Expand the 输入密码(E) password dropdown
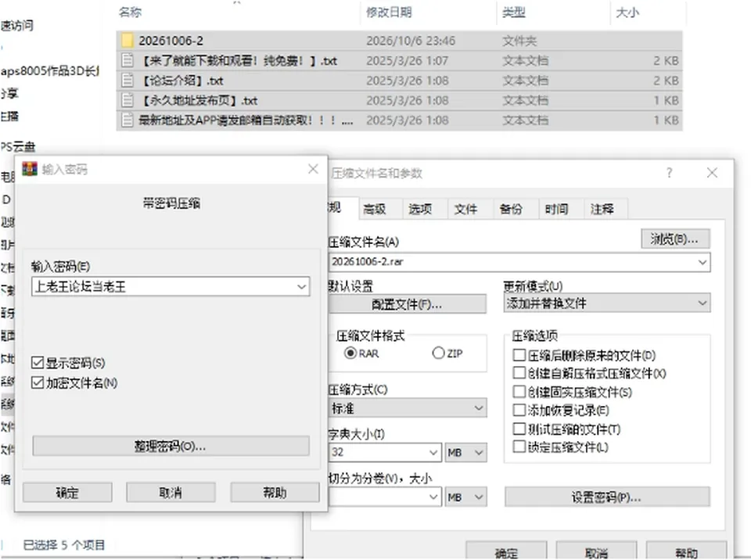This screenshot has height=560, width=751. click(x=302, y=286)
